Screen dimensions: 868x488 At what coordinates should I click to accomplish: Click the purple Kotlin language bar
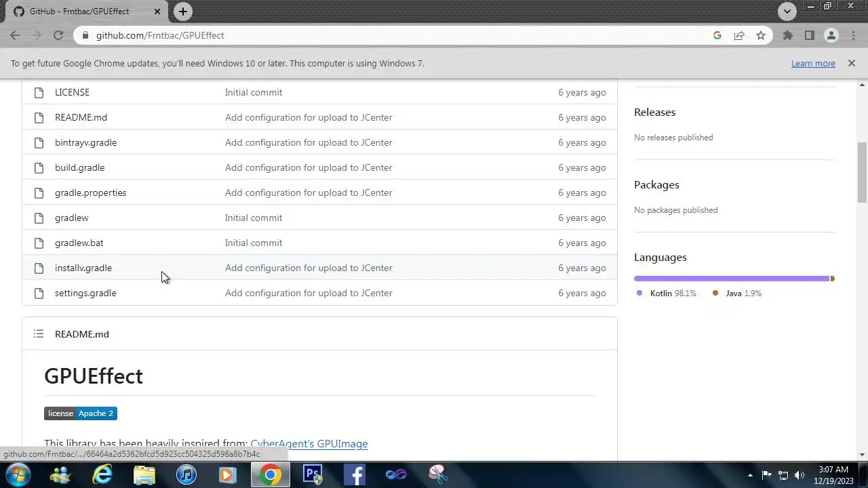[732, 279]
